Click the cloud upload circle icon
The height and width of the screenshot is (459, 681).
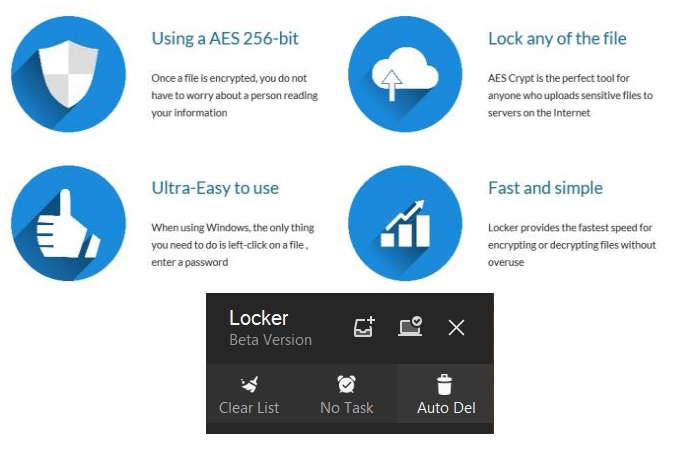[x=405, y=73]
